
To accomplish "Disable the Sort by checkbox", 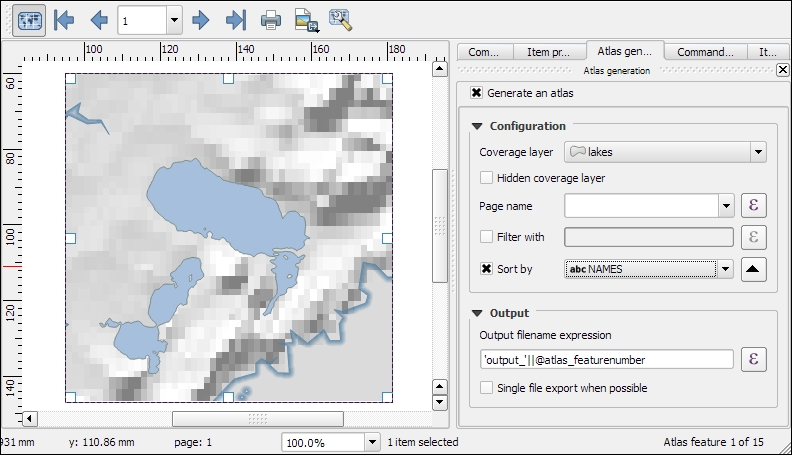I will 486,269.
